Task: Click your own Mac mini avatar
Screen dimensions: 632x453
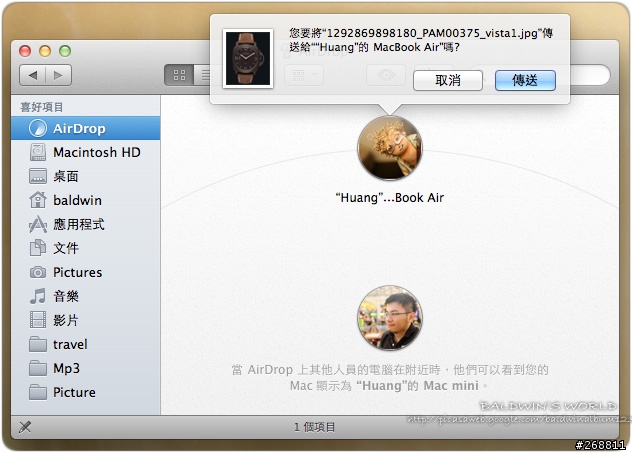Action: [390, 318]
